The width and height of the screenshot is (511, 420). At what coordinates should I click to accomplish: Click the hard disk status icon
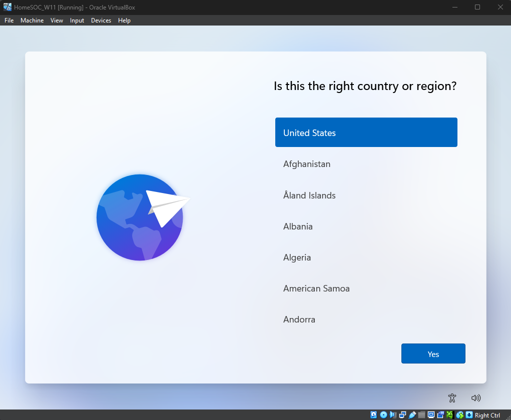pyautogui.click(x=374, y=415)
